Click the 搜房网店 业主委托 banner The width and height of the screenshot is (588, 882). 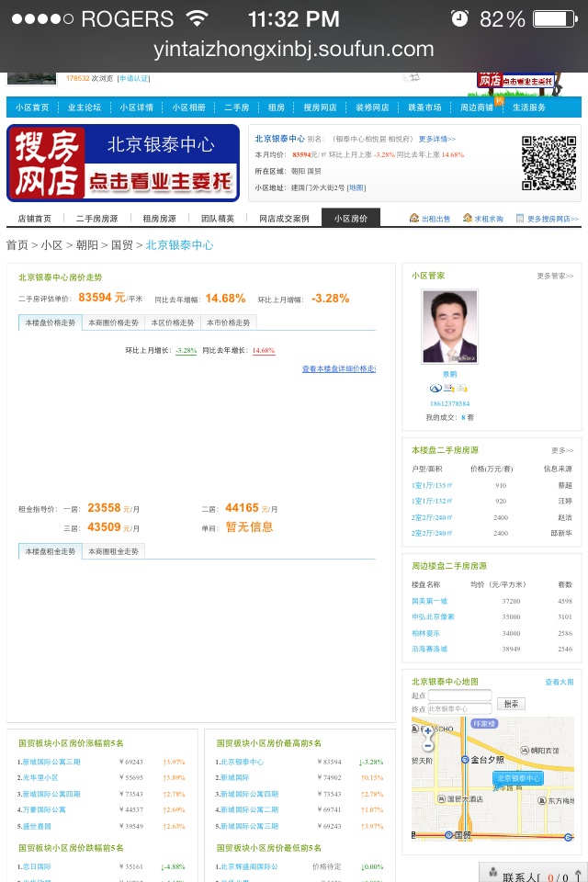(123, 164)
